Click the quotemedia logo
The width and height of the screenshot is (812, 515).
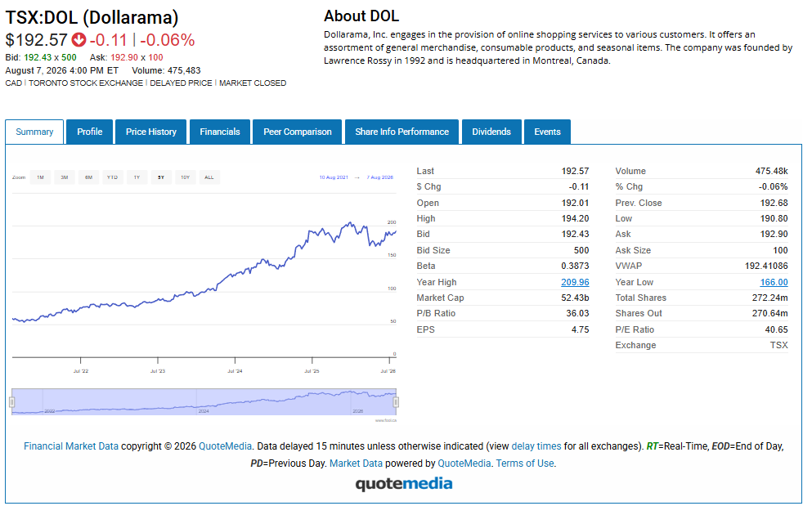point(403,484)
